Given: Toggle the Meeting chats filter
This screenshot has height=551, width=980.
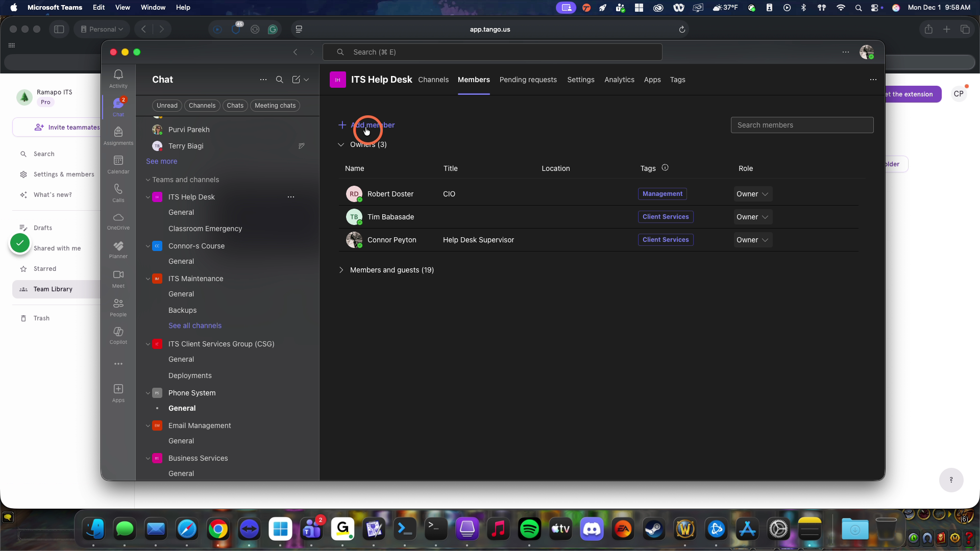Looking at the screenshot, I should pos(275,106).
